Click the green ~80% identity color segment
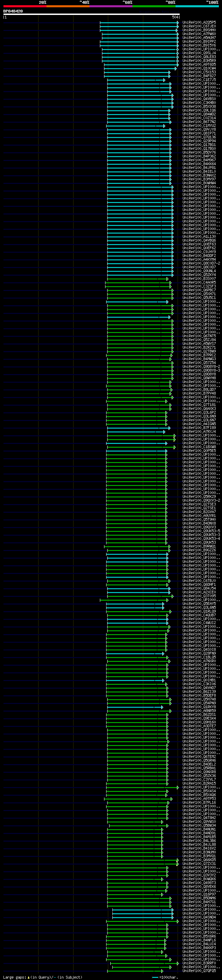This screenshot has height=980, width=222. tap(154, 6)
